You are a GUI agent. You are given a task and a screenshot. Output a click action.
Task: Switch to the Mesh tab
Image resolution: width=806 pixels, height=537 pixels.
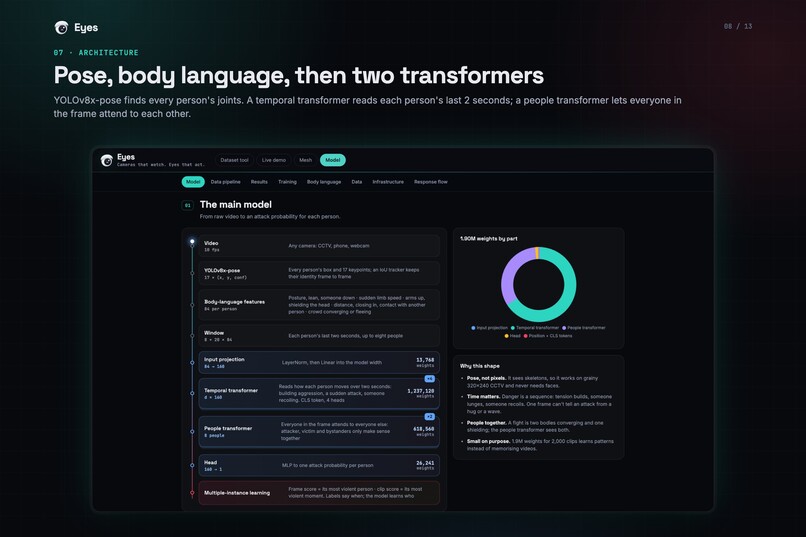(305, 160)
